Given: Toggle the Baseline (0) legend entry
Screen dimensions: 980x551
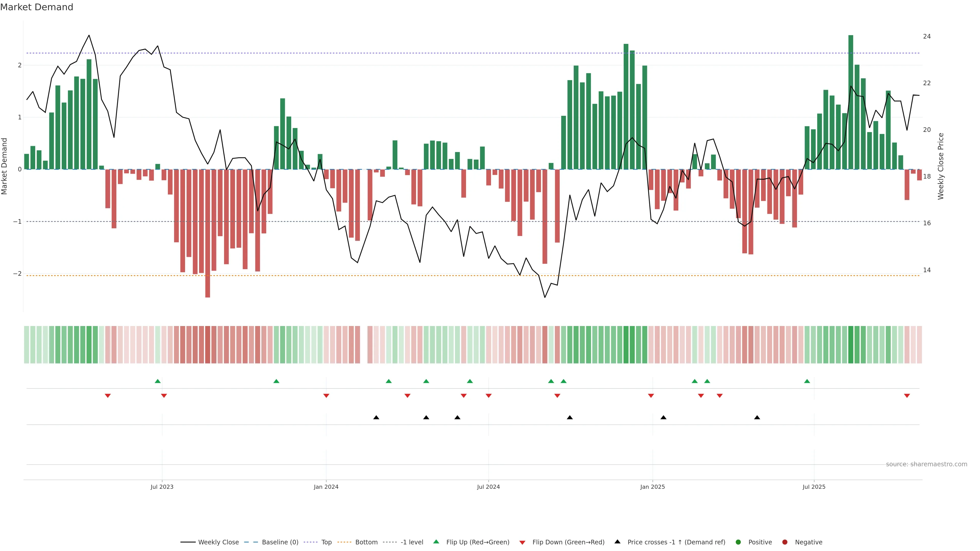Looking at the screenshot, I should [x=280, y=542].
